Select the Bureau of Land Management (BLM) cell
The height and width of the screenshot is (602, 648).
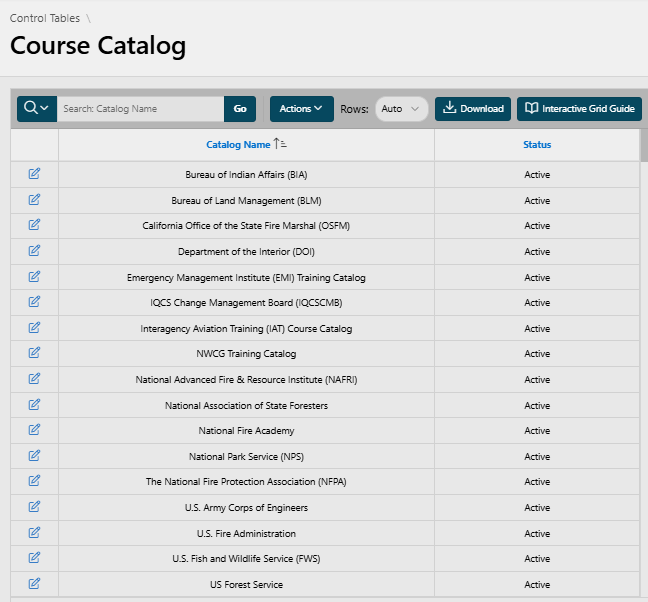click(246, 201)
